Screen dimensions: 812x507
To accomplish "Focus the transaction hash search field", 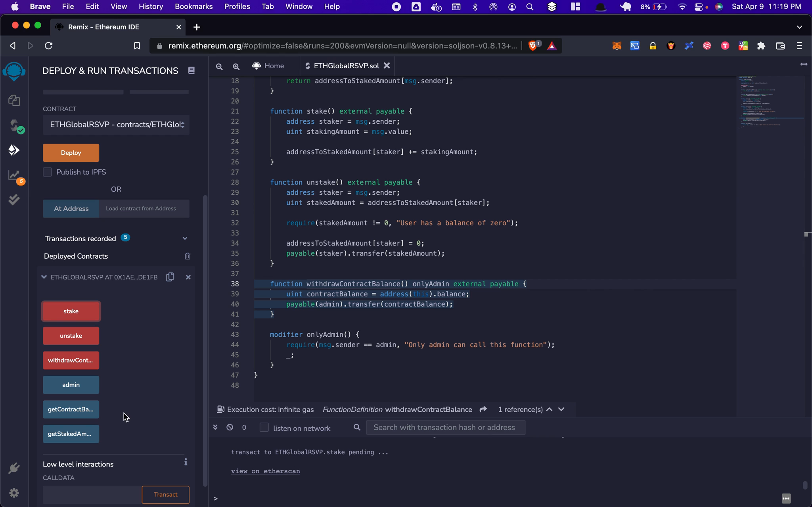I will click(446, 427).
